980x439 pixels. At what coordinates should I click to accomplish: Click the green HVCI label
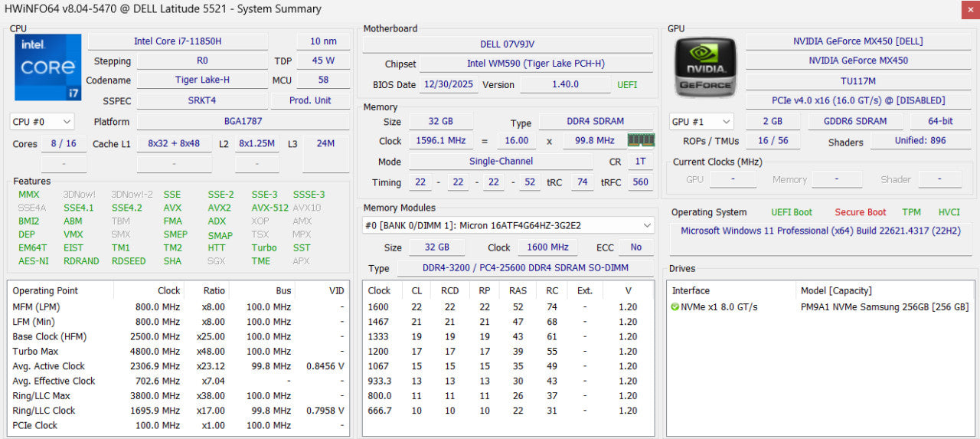click(949, 212)
